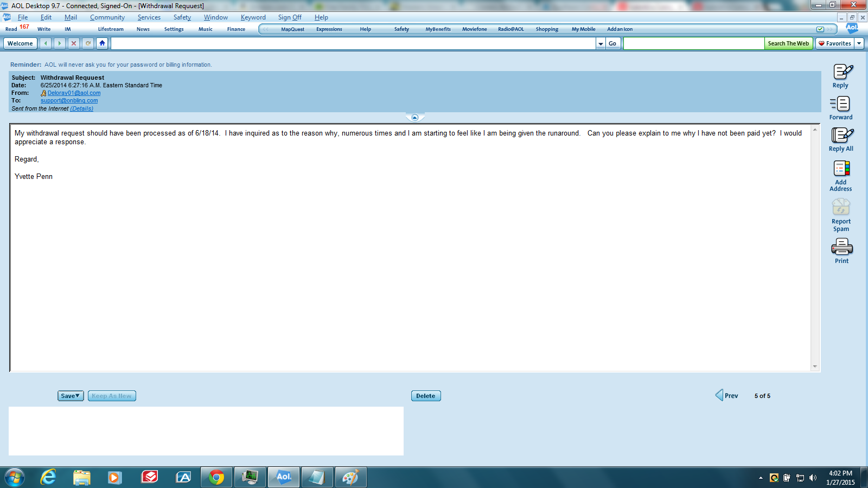868x488 pixels.
Task: Open the Community menu
Action: click(107, 17)
